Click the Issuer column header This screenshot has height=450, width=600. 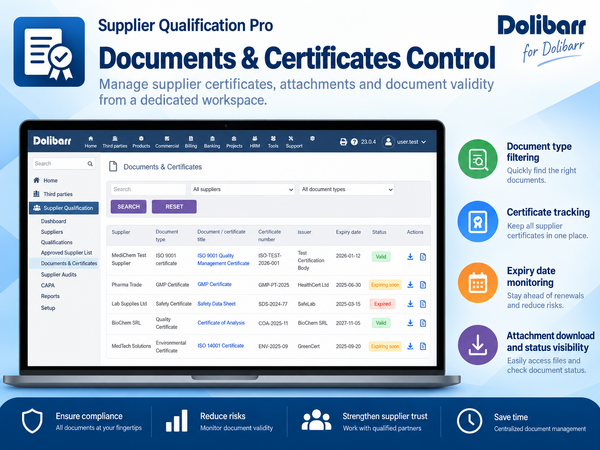tap(305, 232)
